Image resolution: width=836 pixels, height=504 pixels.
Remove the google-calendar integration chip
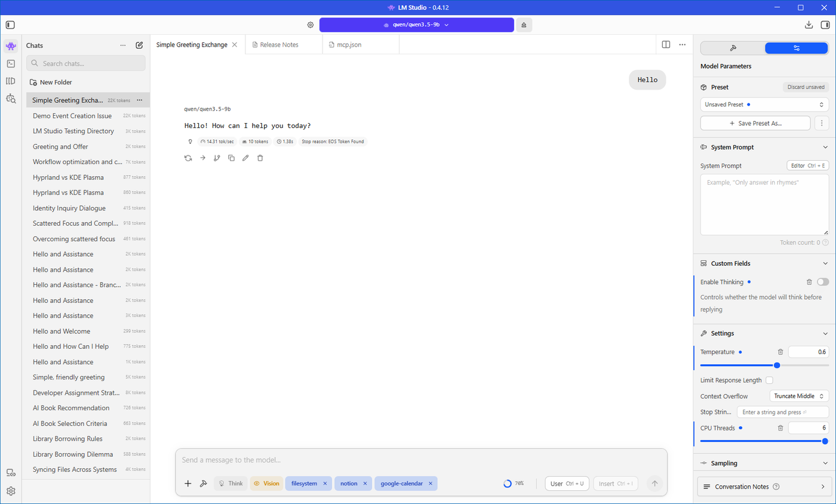pyautogui.click(x=430, y=484)
